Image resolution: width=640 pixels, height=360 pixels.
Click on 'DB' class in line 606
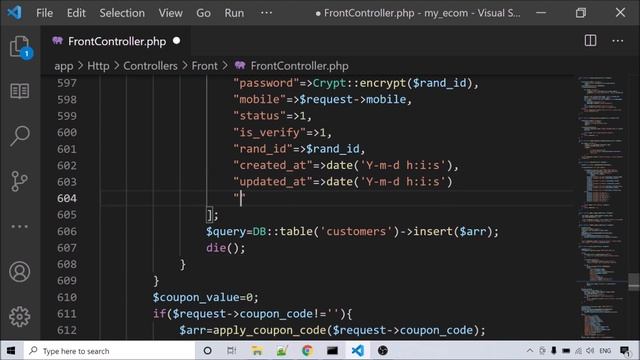click(x=259, y=231)
